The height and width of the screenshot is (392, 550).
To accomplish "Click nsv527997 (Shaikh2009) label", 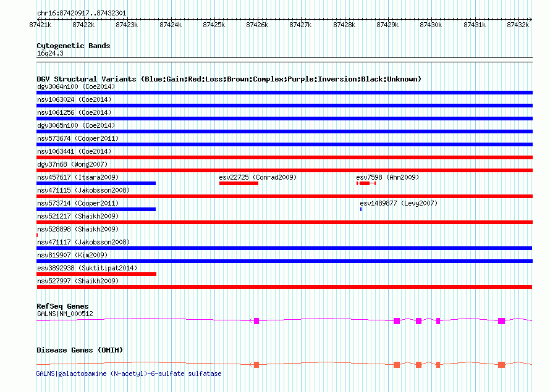I will pyautogui.click(x=78, y=281).
